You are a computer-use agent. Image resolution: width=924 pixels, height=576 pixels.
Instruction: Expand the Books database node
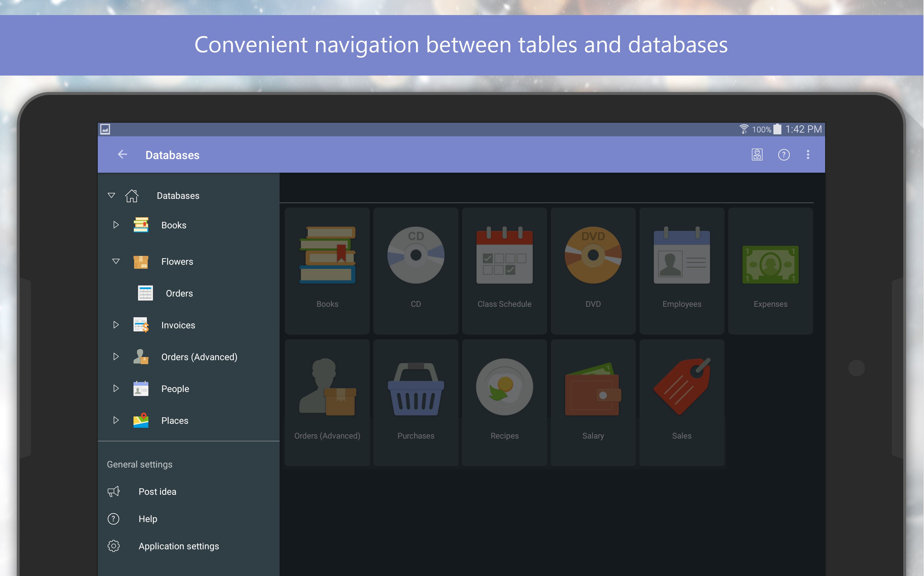[x=116, y=225]
